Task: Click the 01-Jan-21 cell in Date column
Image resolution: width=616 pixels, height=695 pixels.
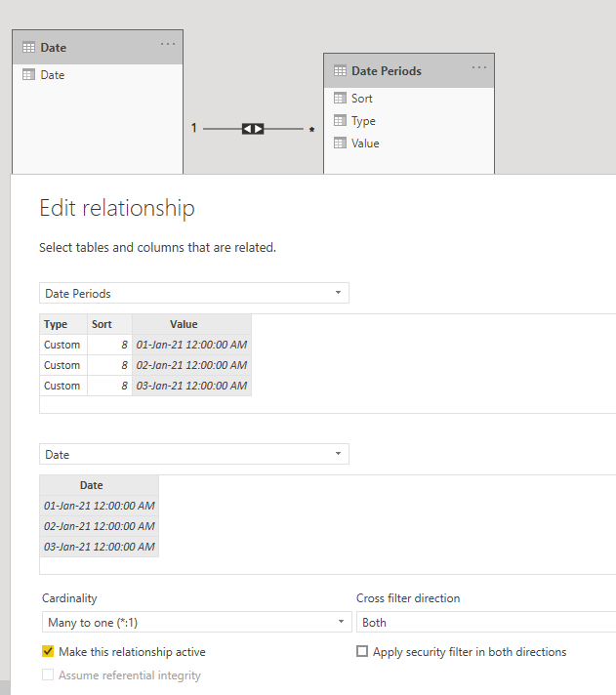Action: [100, 506]
